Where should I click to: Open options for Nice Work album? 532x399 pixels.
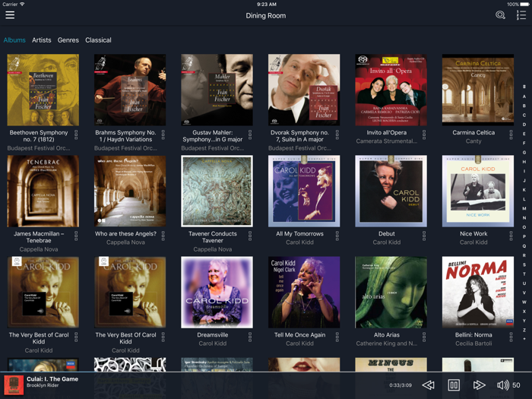point(511,236)
